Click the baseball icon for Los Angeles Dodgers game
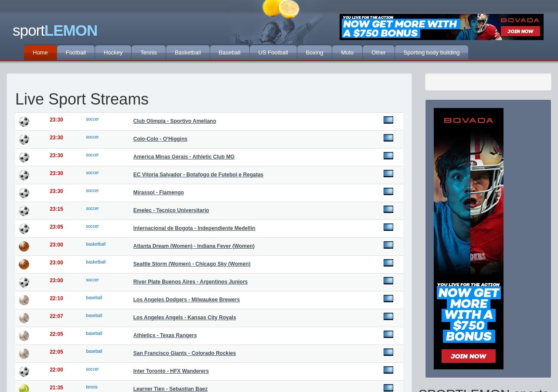Screen dimensions: 558x392 click(24, 300)
